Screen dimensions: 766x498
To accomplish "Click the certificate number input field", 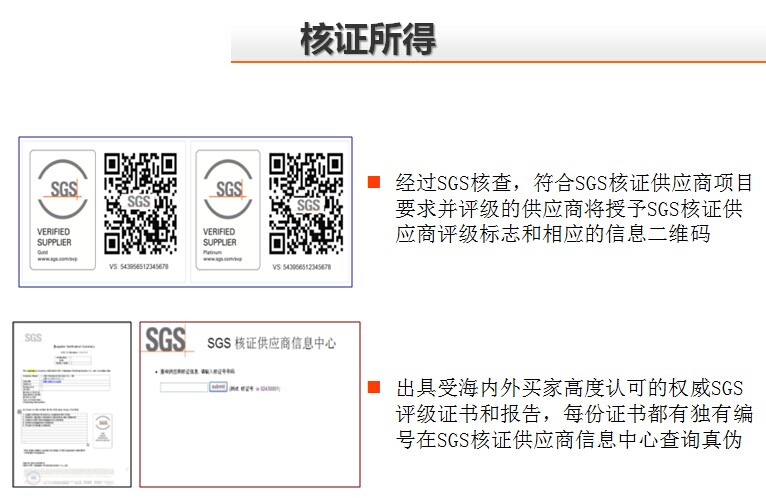I will [184, 387].
